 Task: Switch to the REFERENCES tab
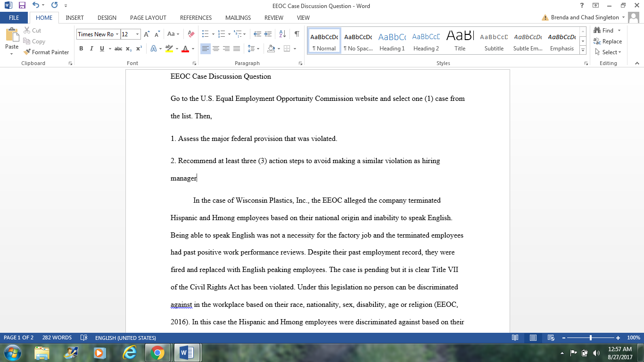click(x=196, y=18)
